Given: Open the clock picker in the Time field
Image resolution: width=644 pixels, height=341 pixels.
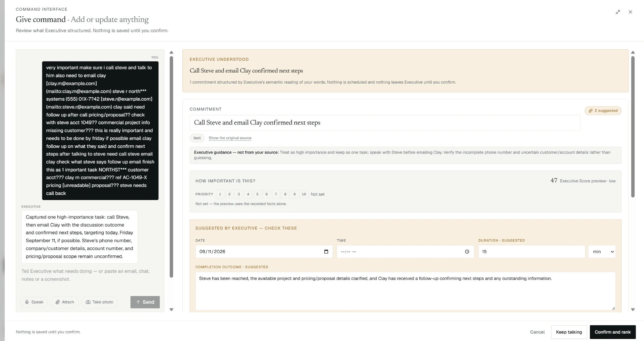Looking at the screenshot, I should click(467, 252).
